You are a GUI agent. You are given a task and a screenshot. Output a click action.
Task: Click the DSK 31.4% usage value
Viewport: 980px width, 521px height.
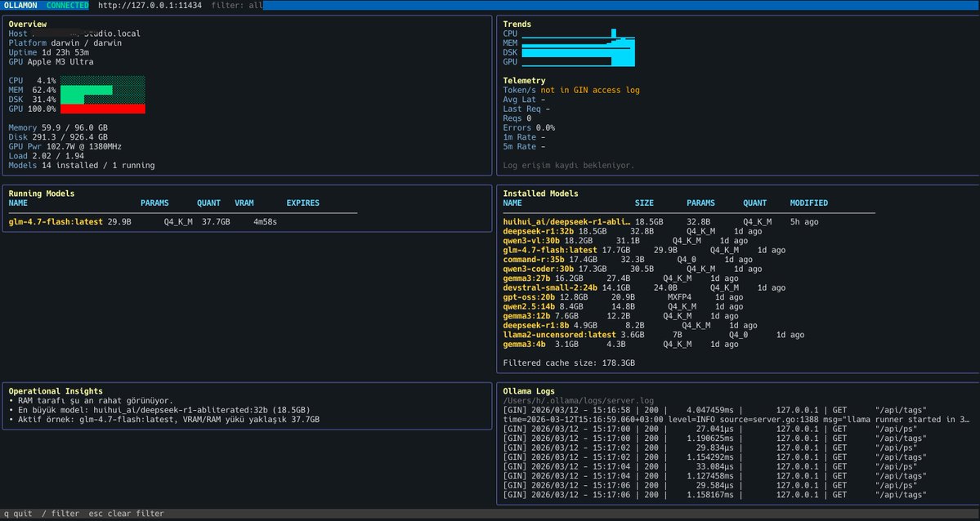pyautogui.click(x=44, y=100)
